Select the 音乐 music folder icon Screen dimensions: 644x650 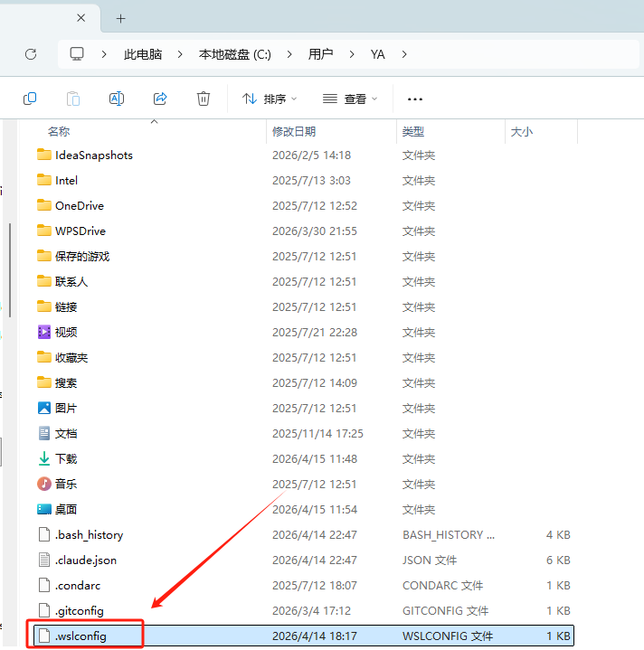point(44,484)
